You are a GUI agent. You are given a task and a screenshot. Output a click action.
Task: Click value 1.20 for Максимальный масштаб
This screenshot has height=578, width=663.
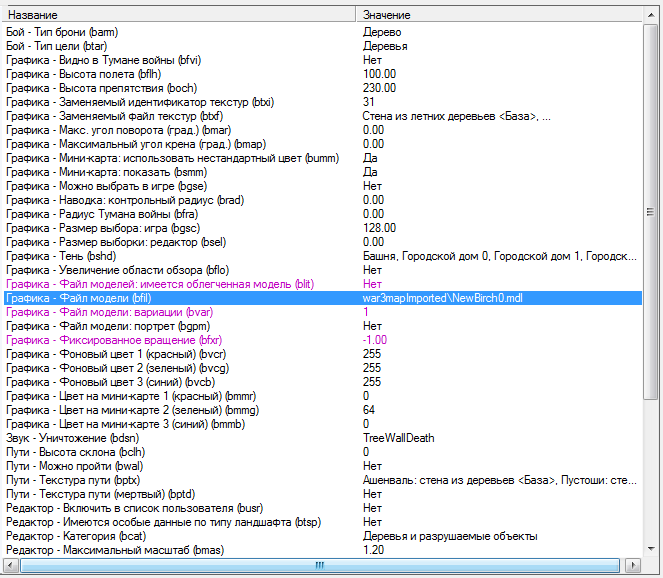(373, 550)
